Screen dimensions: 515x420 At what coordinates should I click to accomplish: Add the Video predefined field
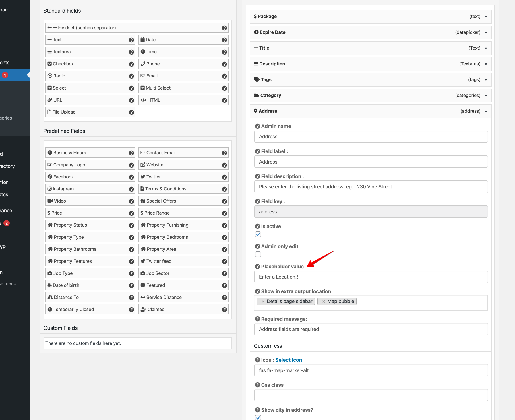tap(90, 201)
